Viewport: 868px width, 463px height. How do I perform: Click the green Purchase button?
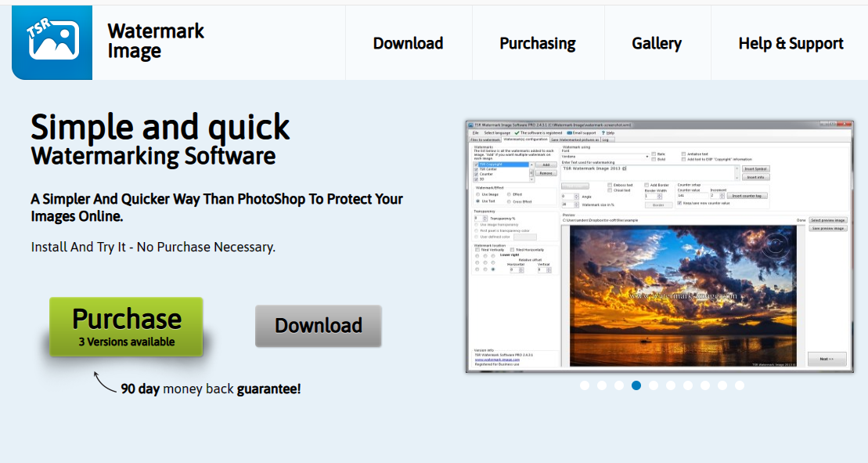tap(126, 327)
